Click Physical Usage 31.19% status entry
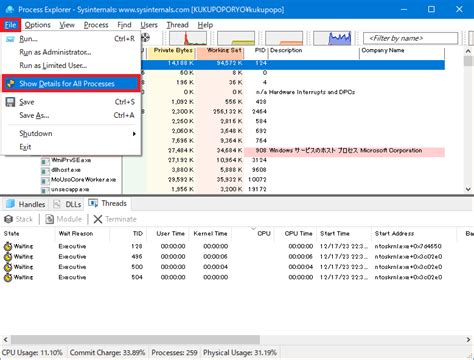The image size is (474, 360). click(x=240, y=353)
